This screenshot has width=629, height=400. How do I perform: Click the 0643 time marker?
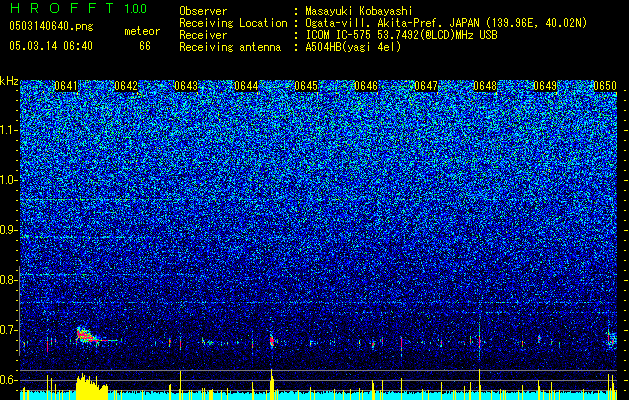click(186, 86)
